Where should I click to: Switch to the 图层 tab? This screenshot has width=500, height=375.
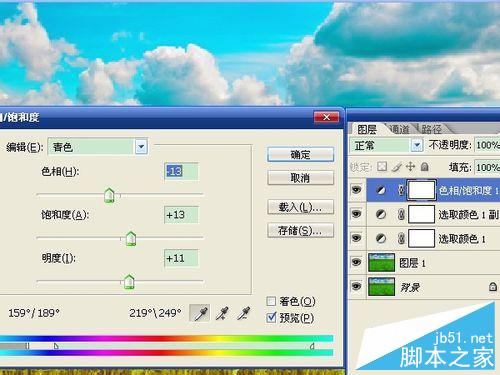pos(367,129)
